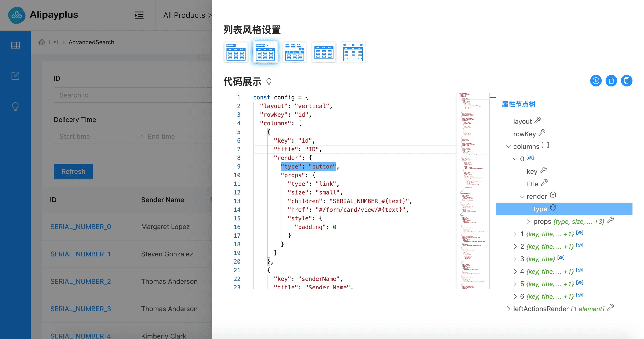Image resolution: width=644 pixels, height=339 pixels.
Task: Click the trash delete icon
Action: tap(611, 81)
